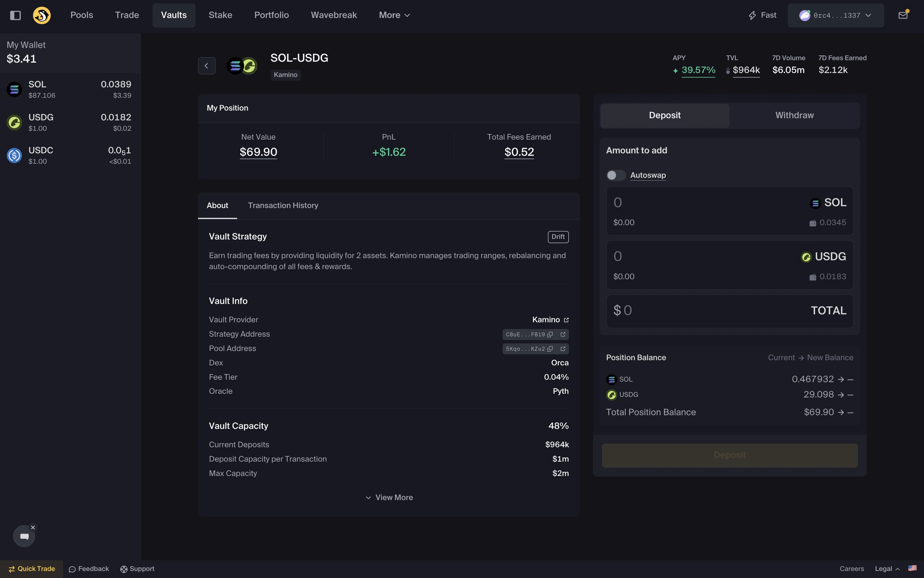This screenshot has height=578, width=924.
Task: Click the Autoswap label link
Action: tap(648, 175)
